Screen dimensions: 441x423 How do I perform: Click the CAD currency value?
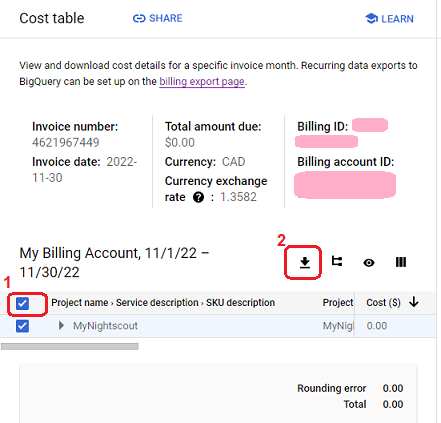point(234,162)
